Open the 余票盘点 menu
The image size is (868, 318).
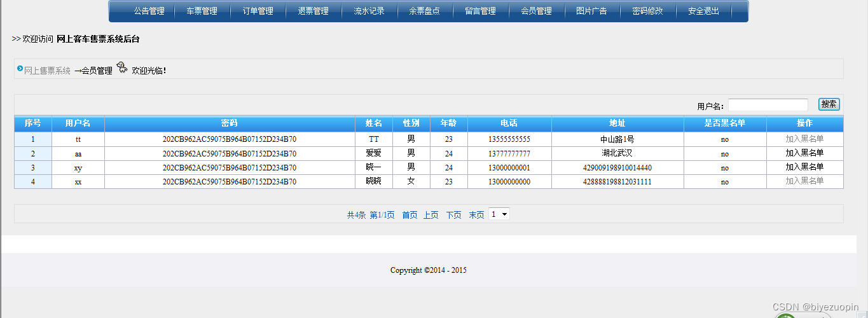[x=424, y=11]
